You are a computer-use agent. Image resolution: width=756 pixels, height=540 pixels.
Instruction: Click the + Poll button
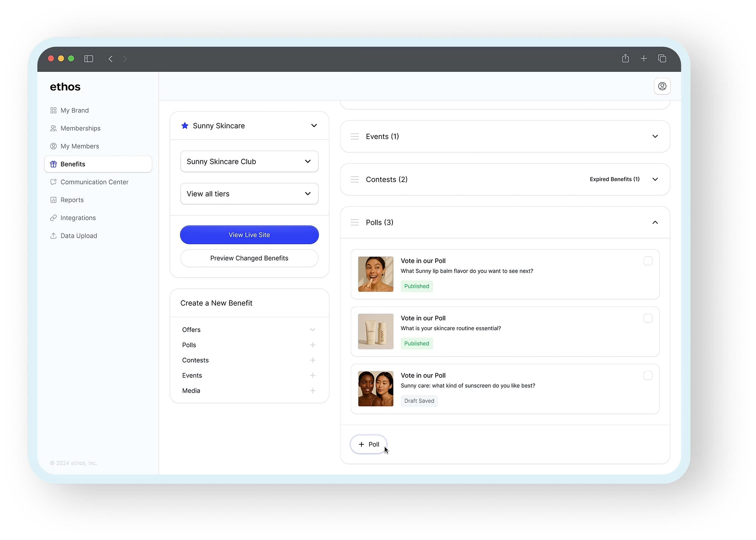368,444
